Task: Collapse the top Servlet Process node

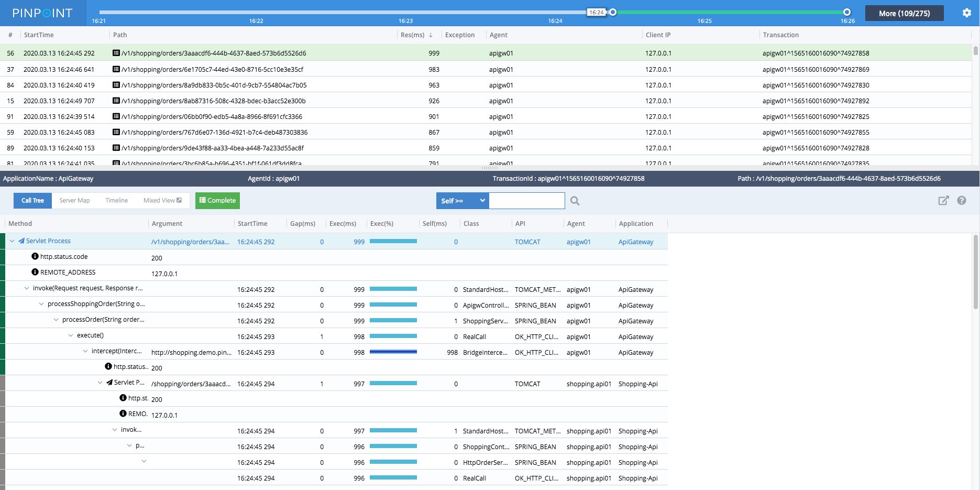Action: pos(12,241)
